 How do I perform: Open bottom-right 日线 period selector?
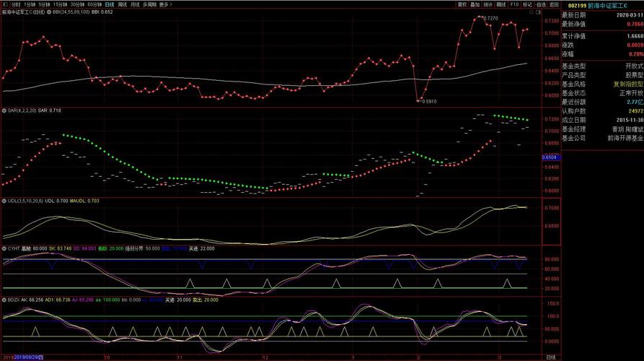coord(550,357)
